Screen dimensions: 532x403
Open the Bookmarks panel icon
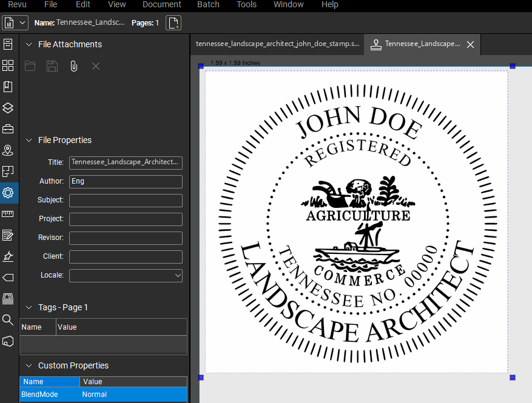8,87
